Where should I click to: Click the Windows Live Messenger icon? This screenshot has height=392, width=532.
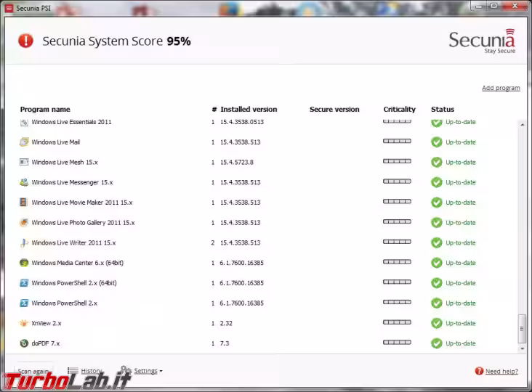click(24, 182)
